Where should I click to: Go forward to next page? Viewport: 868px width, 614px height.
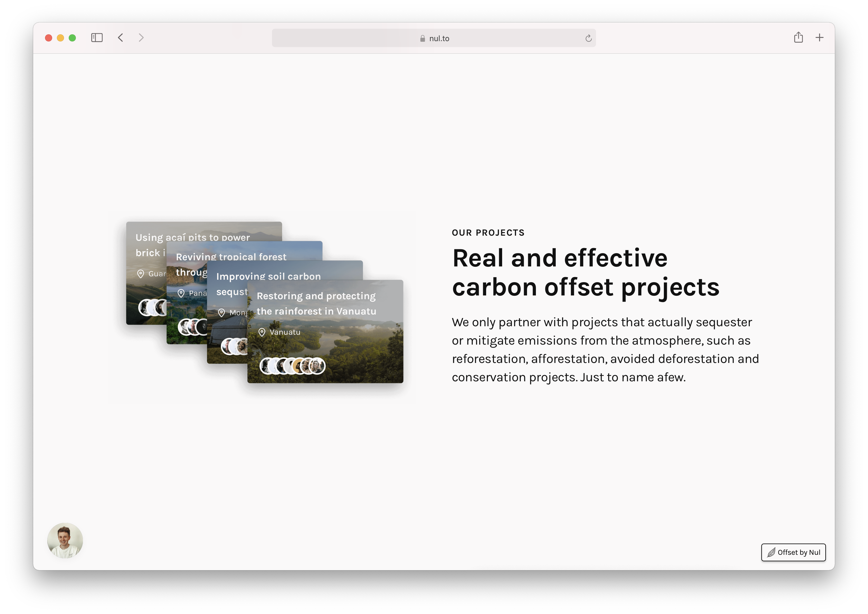tap(141, 38)
